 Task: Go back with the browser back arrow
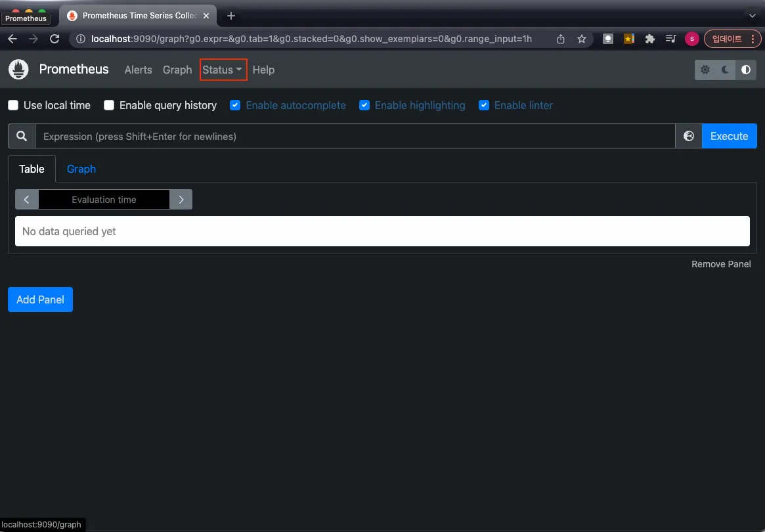coord(12,39)
